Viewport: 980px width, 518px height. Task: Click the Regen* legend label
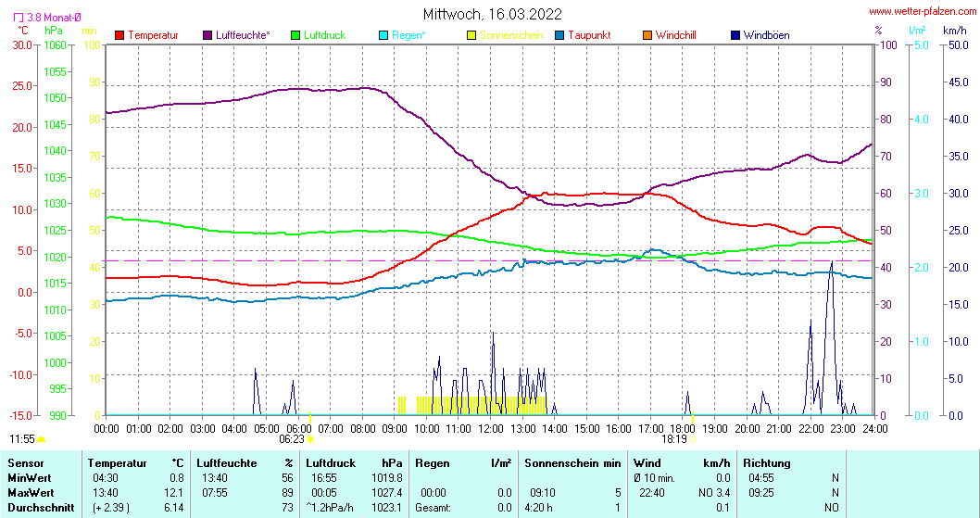point(408,35)
